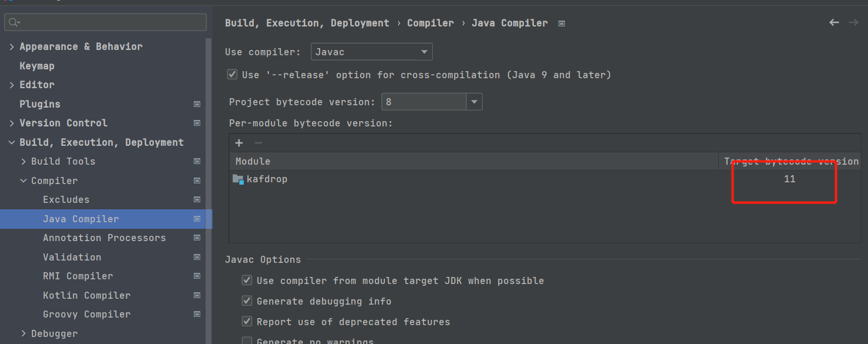Click project-level icon next to Plugins
This screenshot has width=868, height=344.
coord(197,104)
